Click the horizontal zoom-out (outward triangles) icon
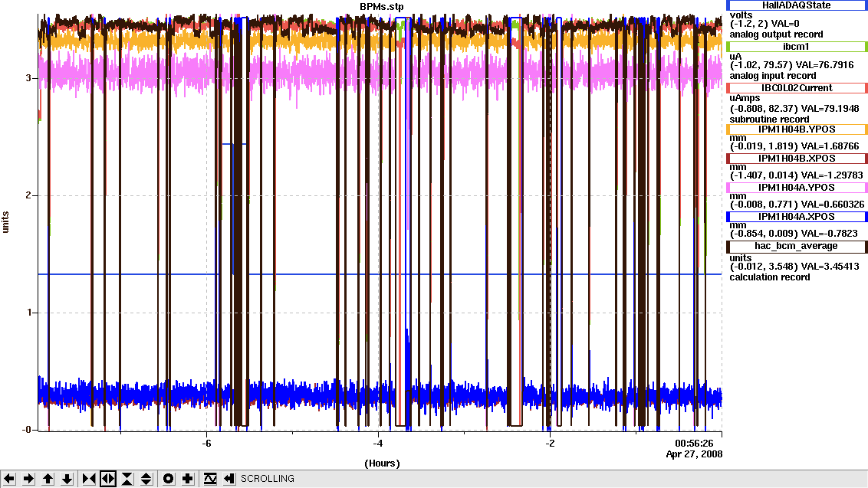Viewport: 868px width, 488px height. point(108,479)
